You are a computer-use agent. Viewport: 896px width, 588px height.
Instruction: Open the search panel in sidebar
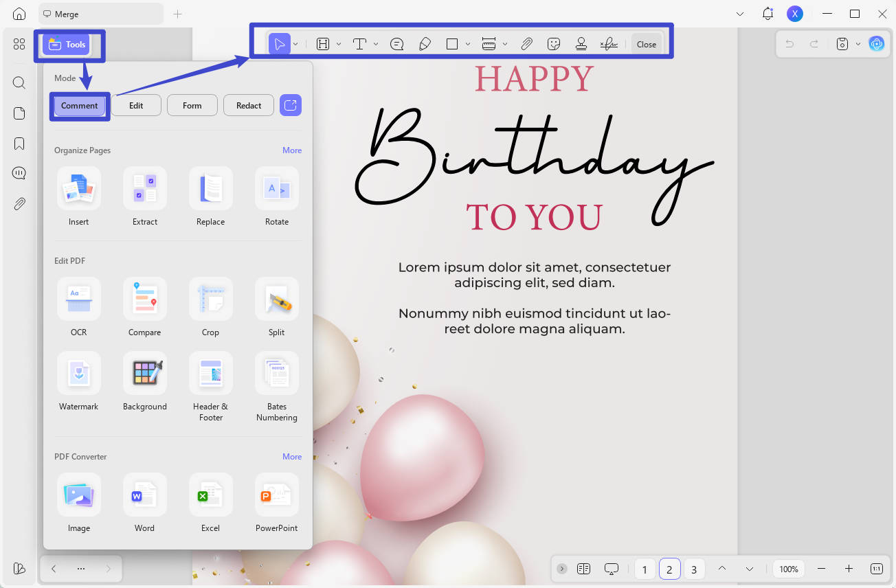point(19,82)
